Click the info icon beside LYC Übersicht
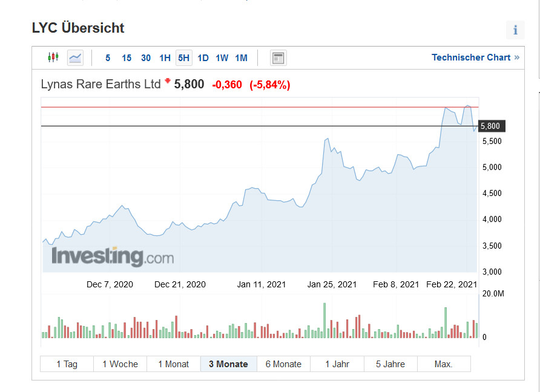Image resolution: width=540 pixels, height=392 pixels. point(515,30)
